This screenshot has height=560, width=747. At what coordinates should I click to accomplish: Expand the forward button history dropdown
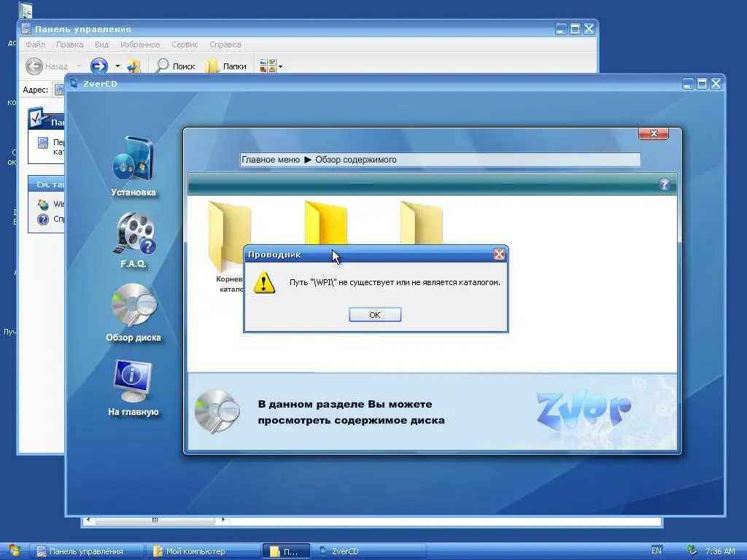pyautogui.click(x=117, y=66)
